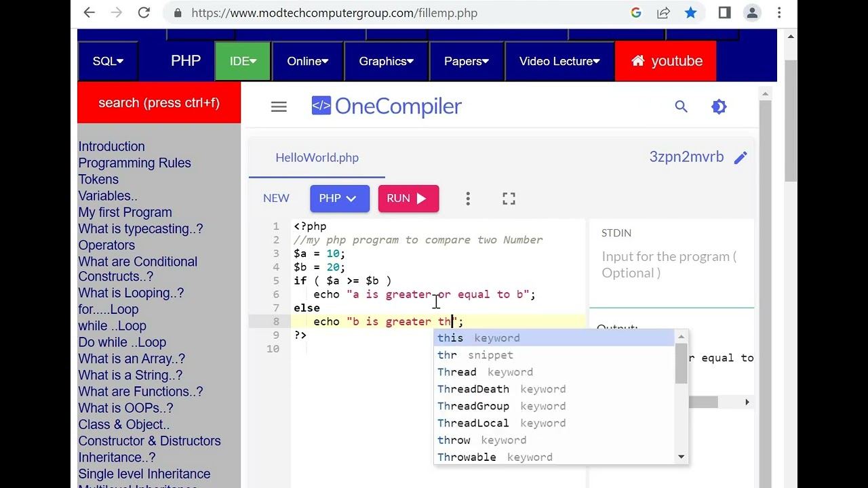This screenshot has height=488, width=868.
Task: Bookmark this page with the star icon
Action: tap(690, 13)
